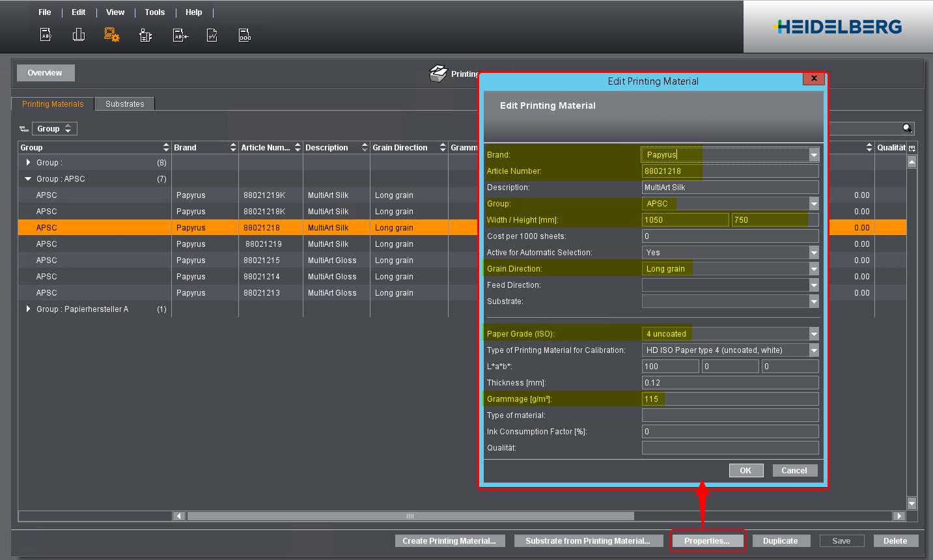The width and height of the screenshot is (933, 560).
Task: Open Active for Automatic Selection dropdown
Action: pos(814,253)
